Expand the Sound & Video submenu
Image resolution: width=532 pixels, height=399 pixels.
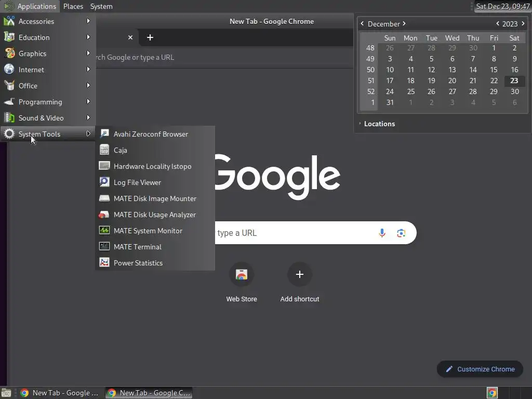click(48, 118)
